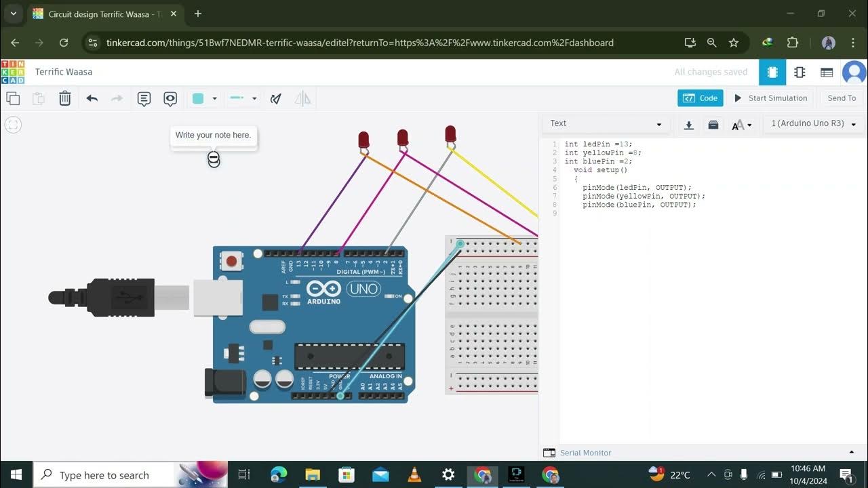Switch to Circuit view icon
This screenshot has height=488, width=868.
[x=772, y=72]
